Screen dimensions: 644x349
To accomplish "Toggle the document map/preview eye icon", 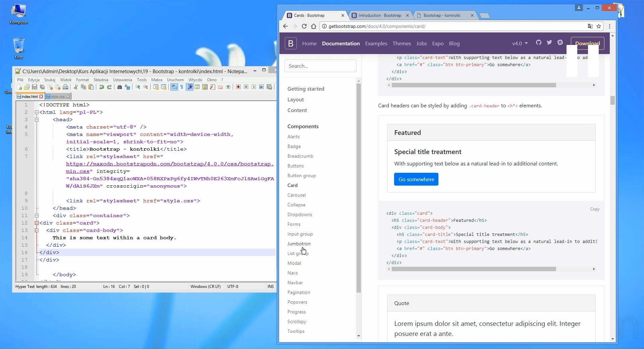I will (x=228, y=87).
